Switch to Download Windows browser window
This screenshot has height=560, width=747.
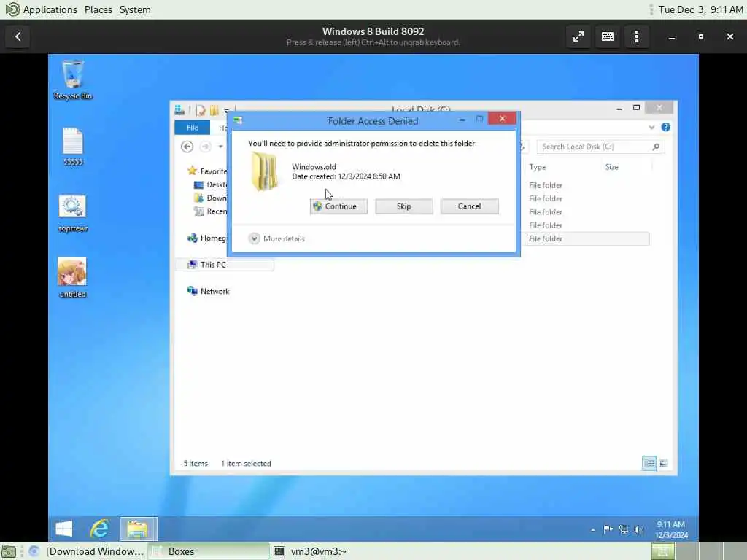(x=88, y=551)
